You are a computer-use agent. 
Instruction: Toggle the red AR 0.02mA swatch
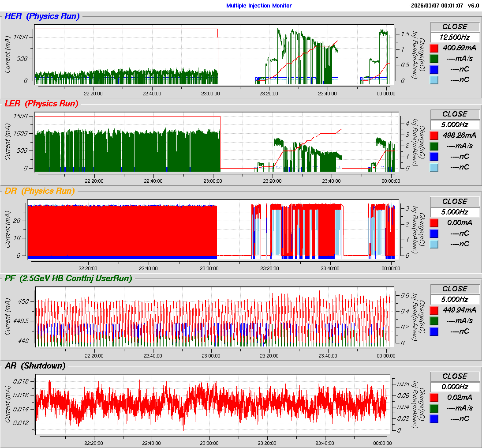(x=434, y=397)
